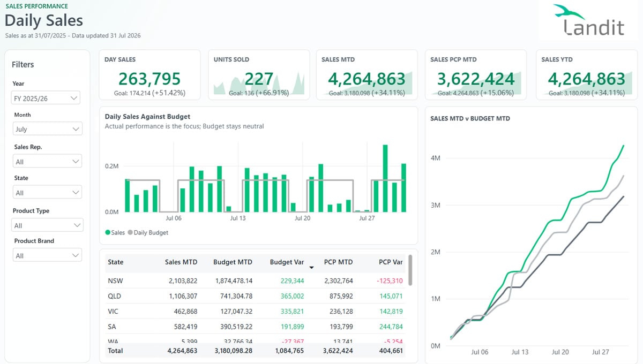Click the VIC row label
Viewport: 643px width, 364px height.
click(x=114, y=312)
